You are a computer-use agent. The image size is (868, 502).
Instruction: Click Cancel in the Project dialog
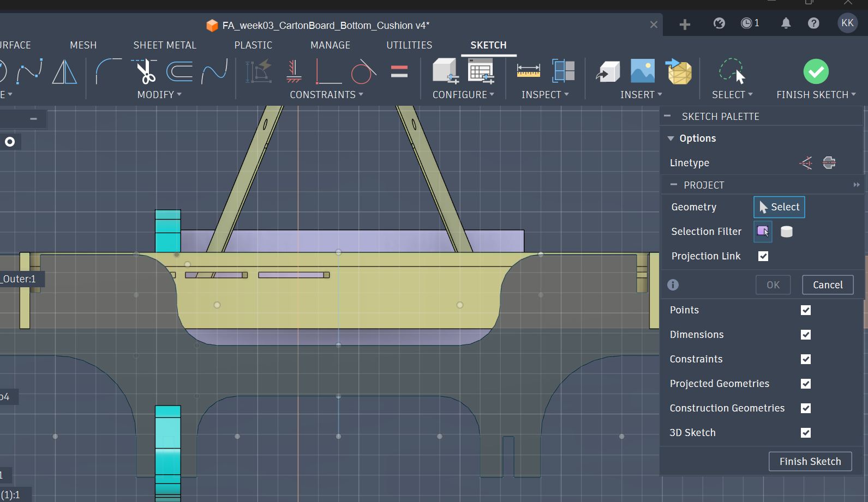pyautogui.click(x=828, y=285)
